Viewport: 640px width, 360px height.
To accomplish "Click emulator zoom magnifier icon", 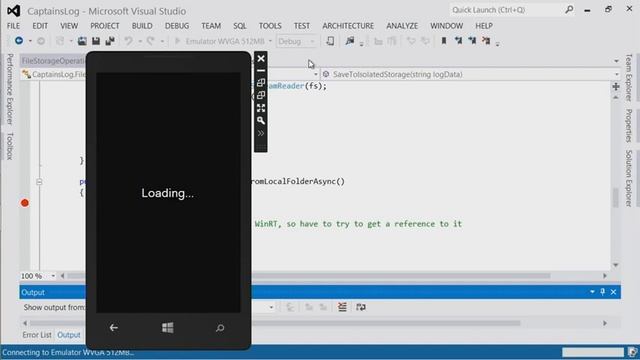I will point(261,120).
